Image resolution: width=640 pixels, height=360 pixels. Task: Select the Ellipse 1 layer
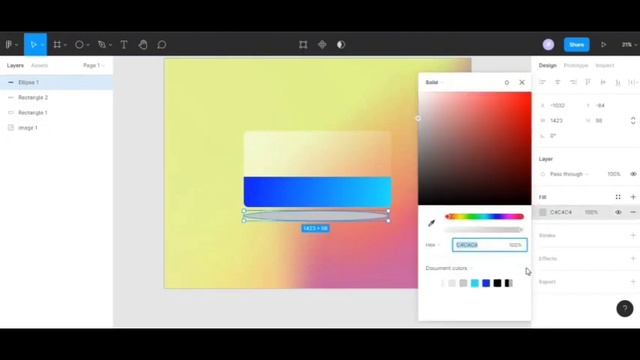coord(56,82)
